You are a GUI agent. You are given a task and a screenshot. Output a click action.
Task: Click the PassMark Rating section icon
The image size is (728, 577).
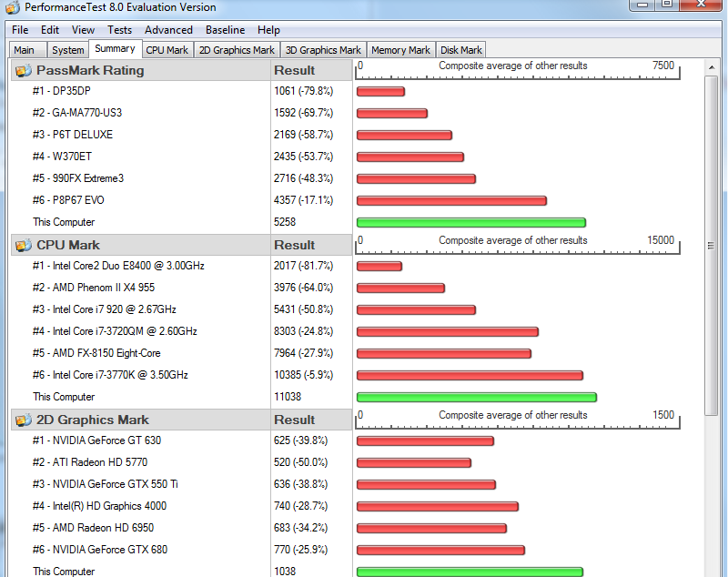pyautogui.click(x=24, y=71)
